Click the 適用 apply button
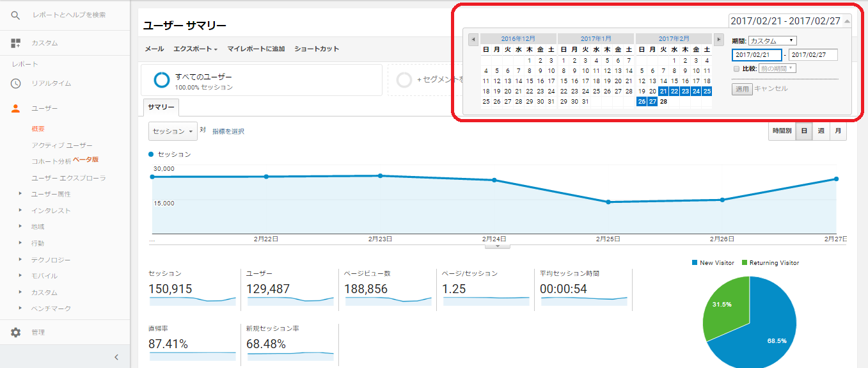The height and width of the screenshot is (368, 868). click(742, 89)
